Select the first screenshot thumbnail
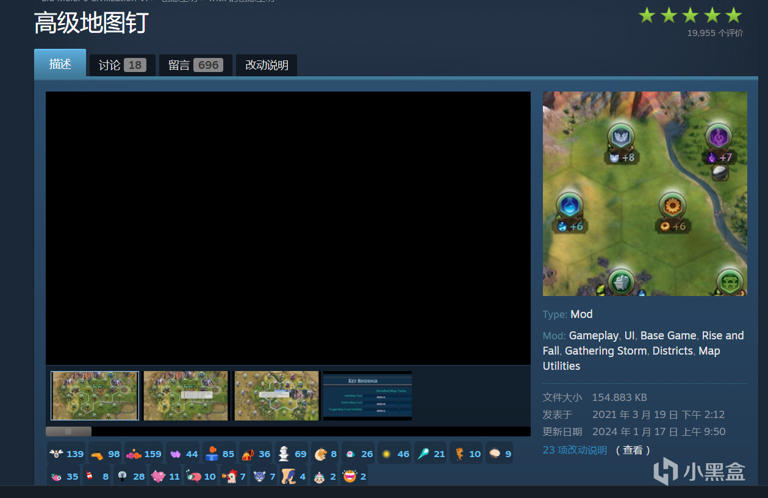Screen dimensions: 768x498 (x=95, y=396)
